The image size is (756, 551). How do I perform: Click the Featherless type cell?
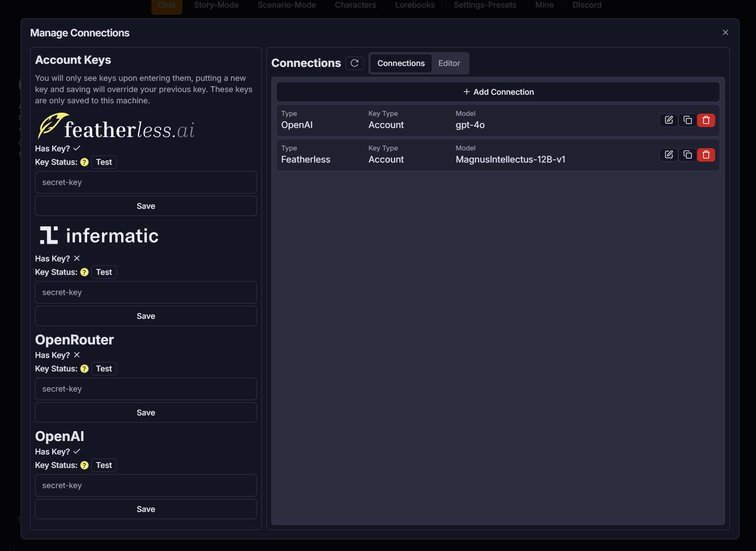(x=305, y=159)
